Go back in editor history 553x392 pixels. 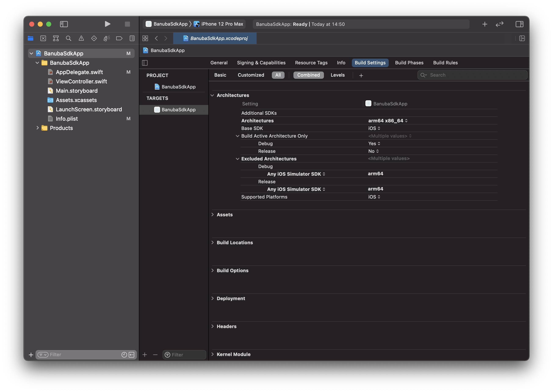pyautogui.click(x=156, y=38)
